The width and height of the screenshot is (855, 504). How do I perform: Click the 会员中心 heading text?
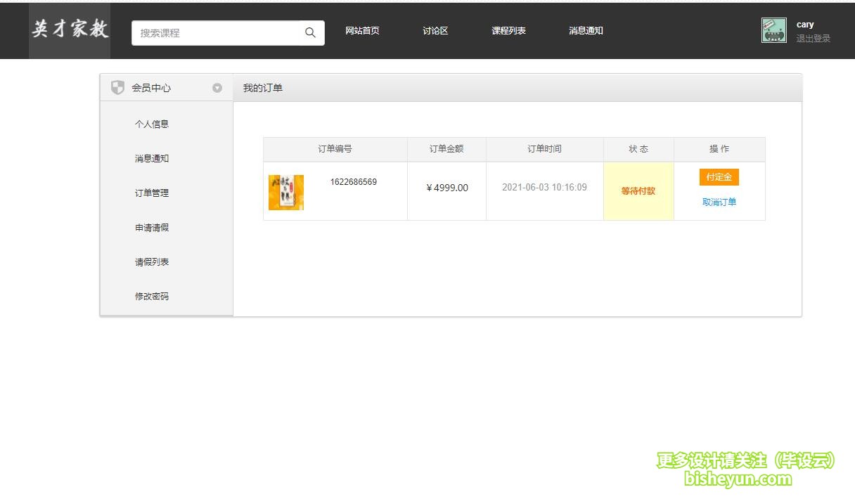(151, 88)
